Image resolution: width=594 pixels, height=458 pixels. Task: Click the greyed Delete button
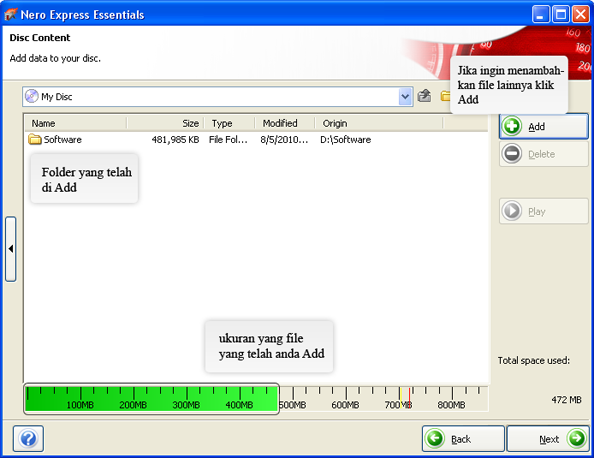coord(544,154)
